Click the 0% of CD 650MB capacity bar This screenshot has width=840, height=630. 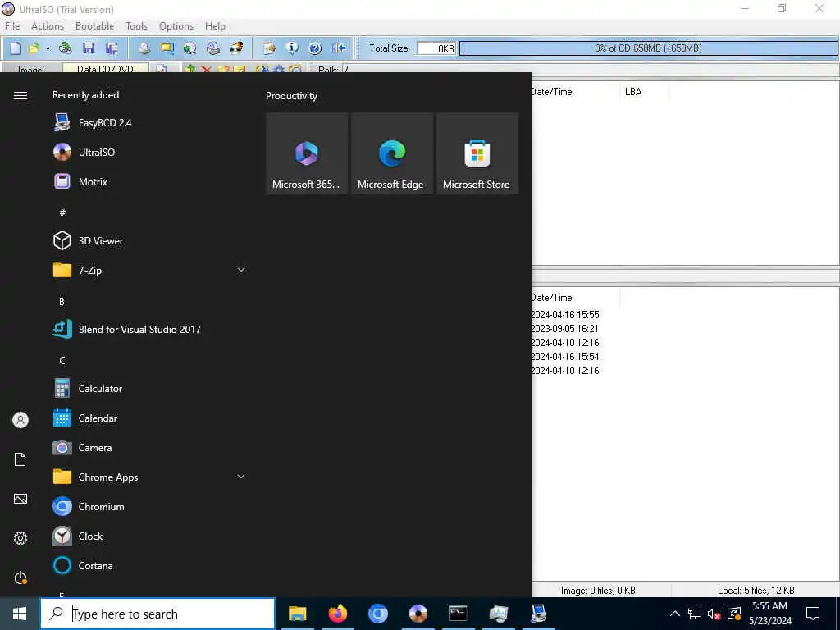coord(648,48)
